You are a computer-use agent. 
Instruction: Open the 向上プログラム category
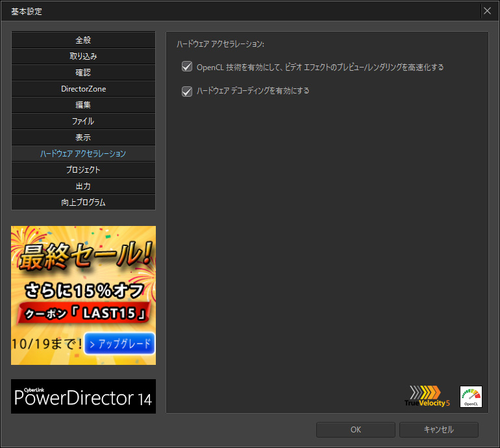coord(83,203)
